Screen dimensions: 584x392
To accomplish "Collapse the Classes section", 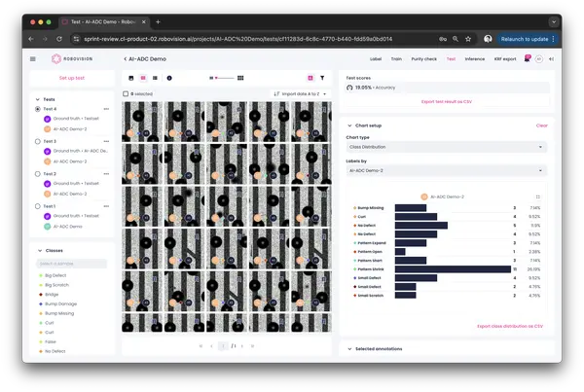I will 40,251.
